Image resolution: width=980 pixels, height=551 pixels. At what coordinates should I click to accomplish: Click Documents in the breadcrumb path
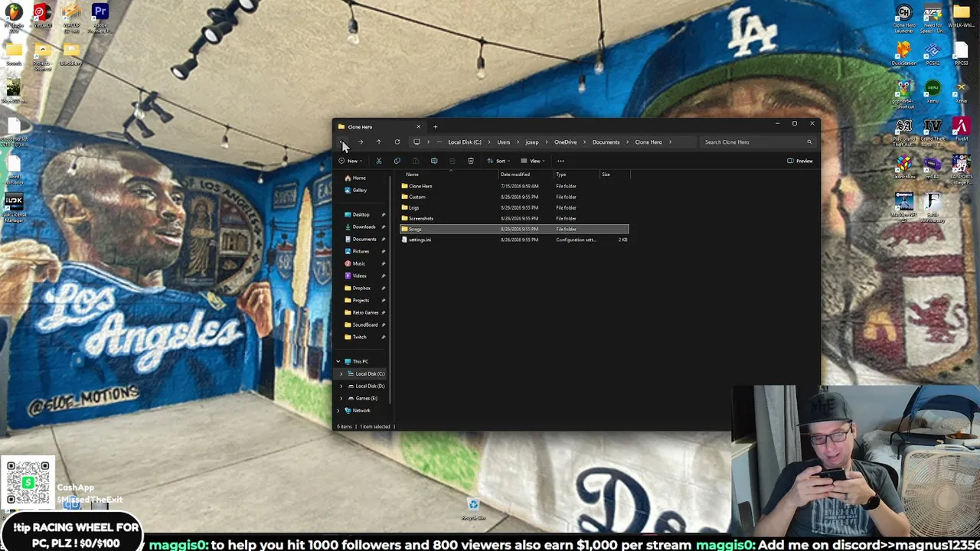[x=606, y=142]
